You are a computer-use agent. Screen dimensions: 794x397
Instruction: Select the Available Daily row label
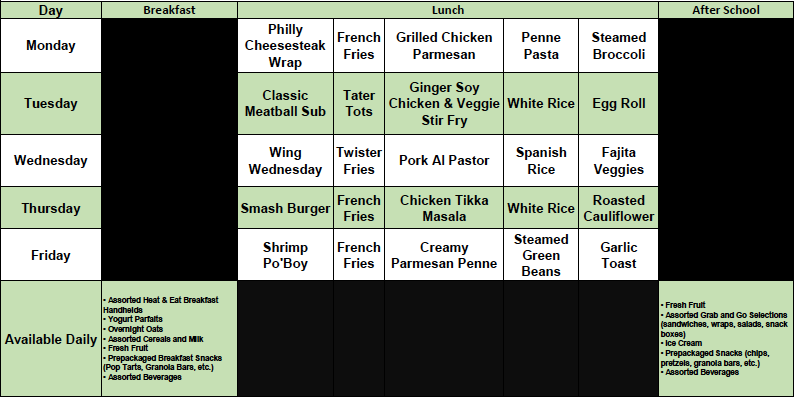click(x=51, y=339)
